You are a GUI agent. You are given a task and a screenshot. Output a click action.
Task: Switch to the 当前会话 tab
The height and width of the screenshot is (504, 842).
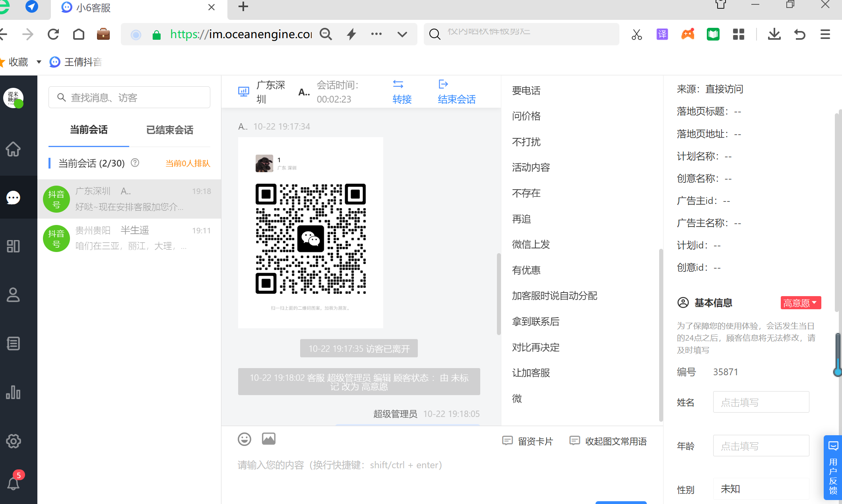click(89, 130)
